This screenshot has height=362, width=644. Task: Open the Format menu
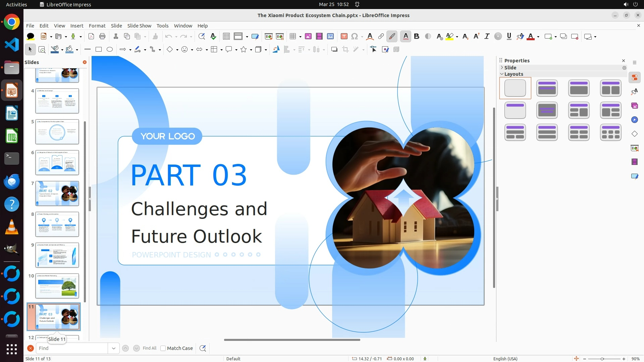point(97,26)
